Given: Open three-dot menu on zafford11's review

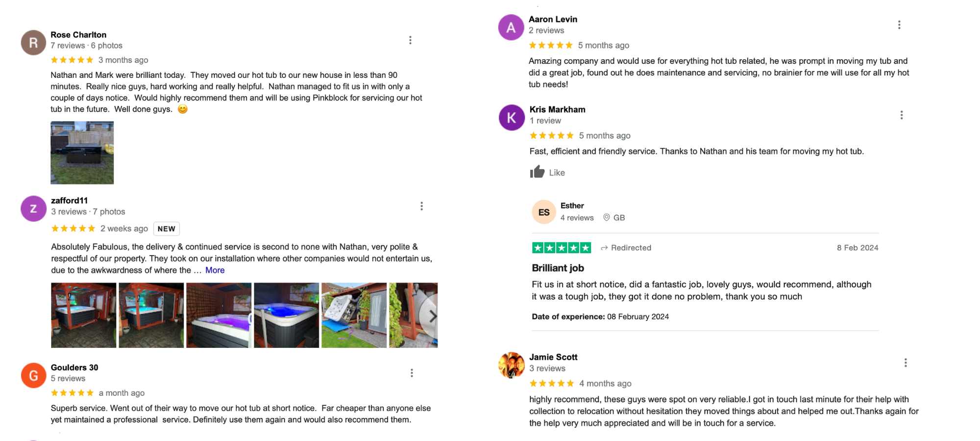Looking at the screenshot, I should [421, 206].
